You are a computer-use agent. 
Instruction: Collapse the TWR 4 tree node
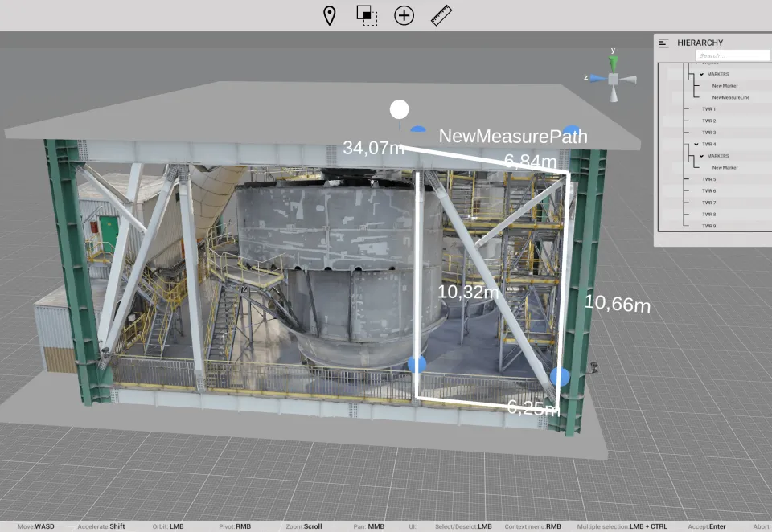click(696, 143)
